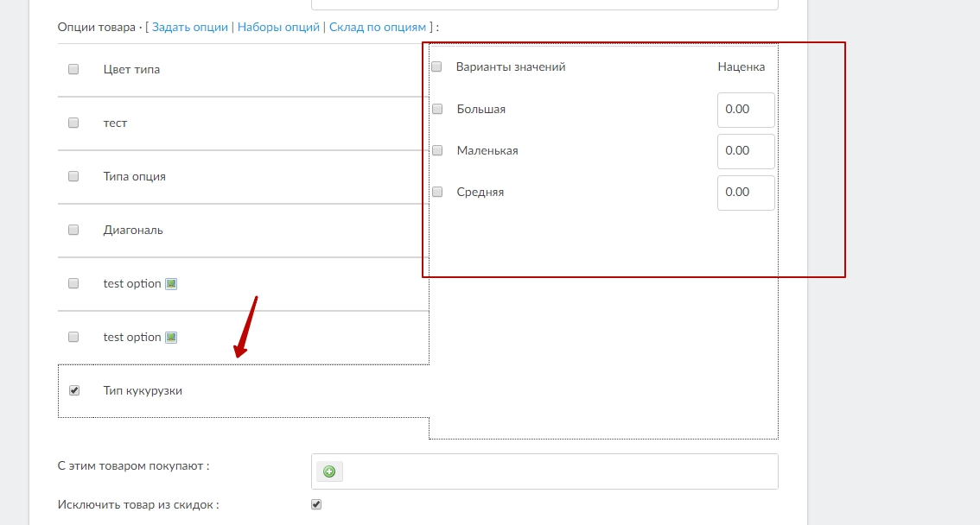Tick the тест option checkbox
This screenshot has width=980, height=525.
[73, 123]
